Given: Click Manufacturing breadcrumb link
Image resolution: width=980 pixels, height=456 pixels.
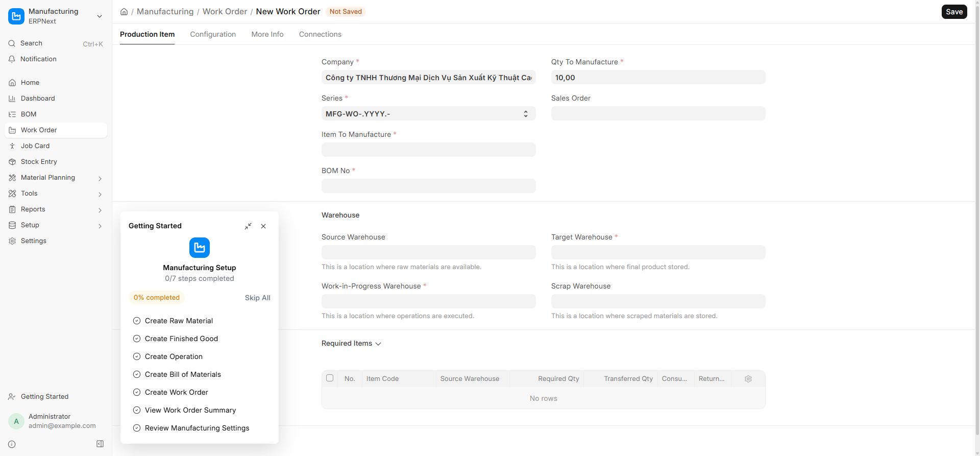Looking at the screenshot, I should (165, 12).
